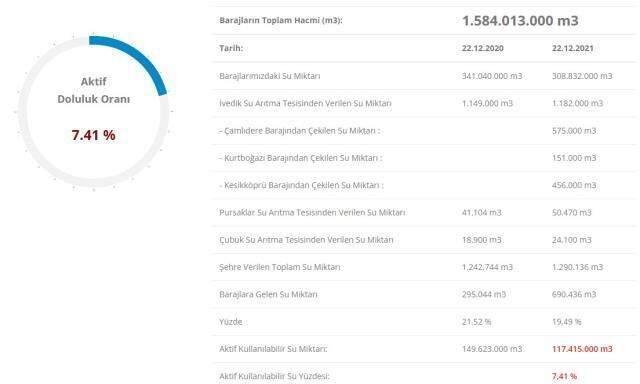Click the red 117.415.000 m3 value
Screen dimensions: 640x384
coord(582,349)
